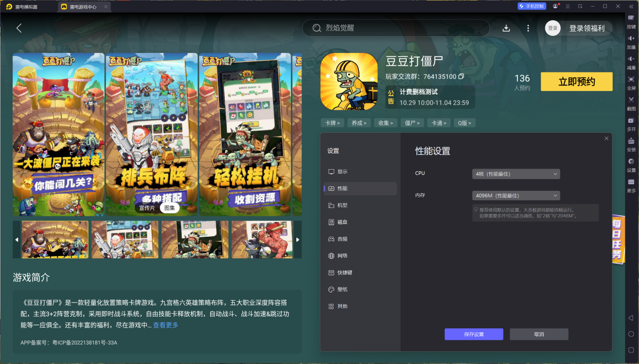Click the 立即预约 reserve button
Screen dimensions: 639x364
(577, 82)
